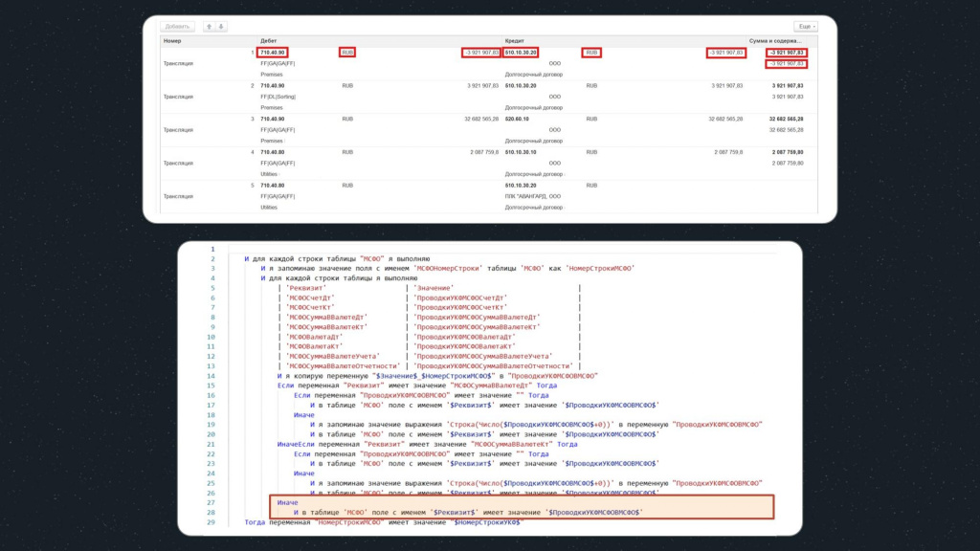
Task: Click 'Строка(Число(...))' expression on line 19
Action: tap(530, 425)
